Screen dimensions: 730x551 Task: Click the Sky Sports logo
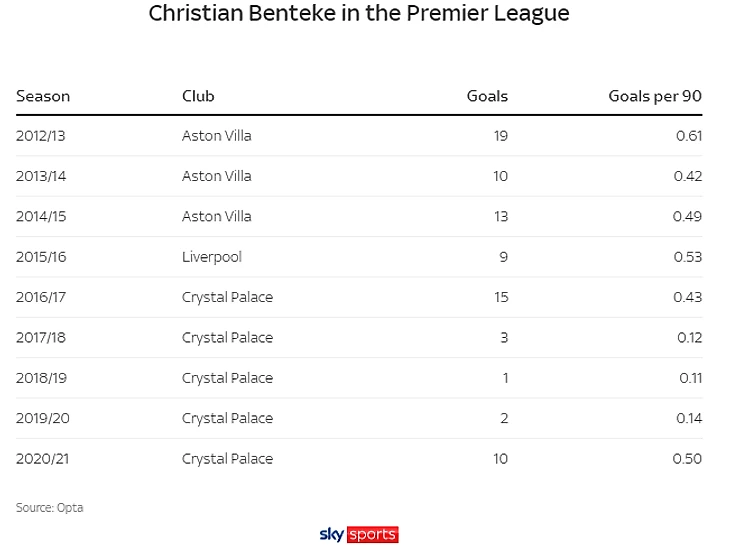358,535
